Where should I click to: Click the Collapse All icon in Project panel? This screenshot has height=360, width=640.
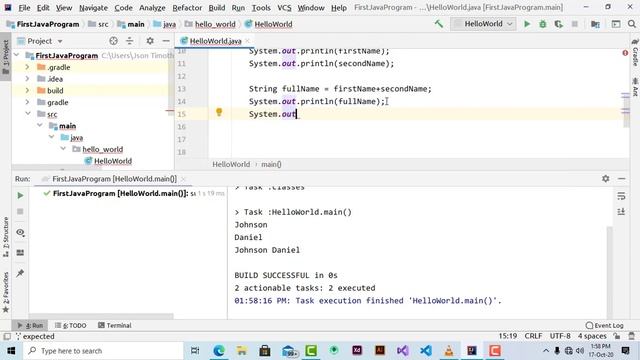coord(129,41)
